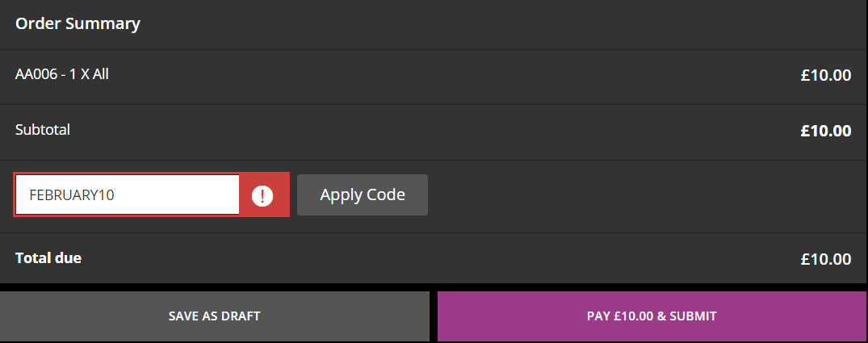The image size is (868, 343).
Task: Save the order as draft
Action: click(x=215, y=316)
